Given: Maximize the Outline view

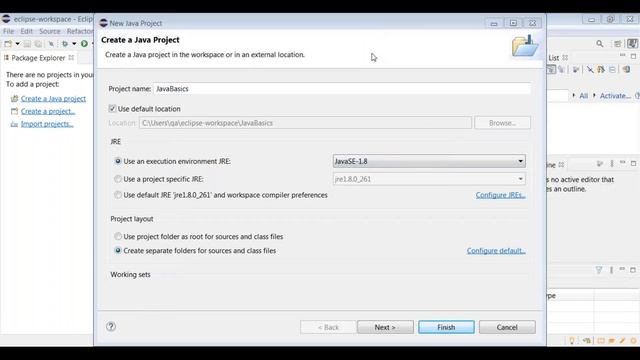Looking at the screenshot, I should pos(633,164).
